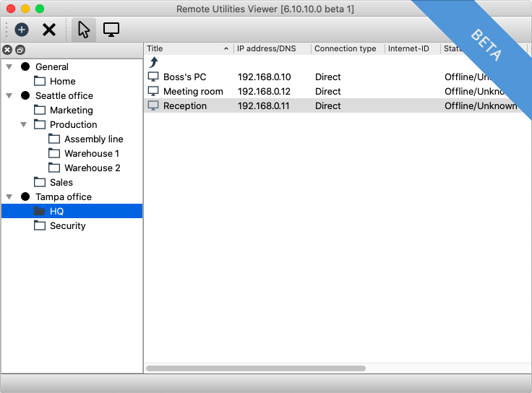This screenshot has width=532, height=393.
Task: Click Offline/Unknown status of Reception
Action: pos(481,106)
